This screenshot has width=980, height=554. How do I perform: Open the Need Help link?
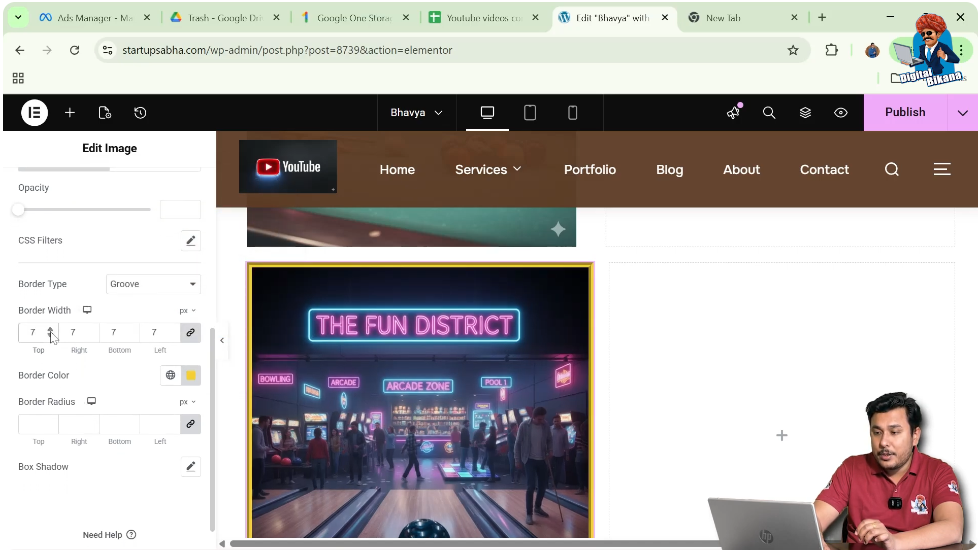click(x=109, y=535)
